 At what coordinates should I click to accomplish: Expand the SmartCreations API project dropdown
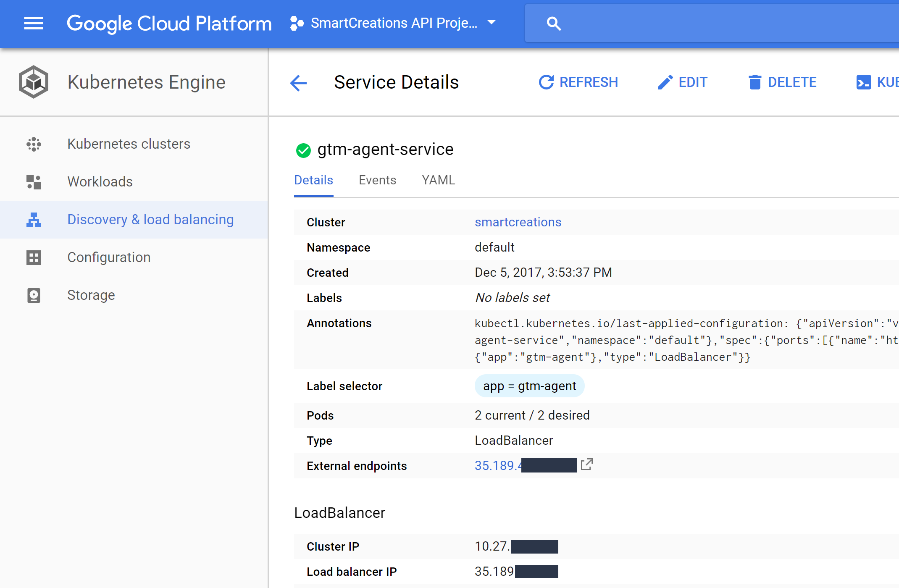pyautogui.click(x=492, y=23)
